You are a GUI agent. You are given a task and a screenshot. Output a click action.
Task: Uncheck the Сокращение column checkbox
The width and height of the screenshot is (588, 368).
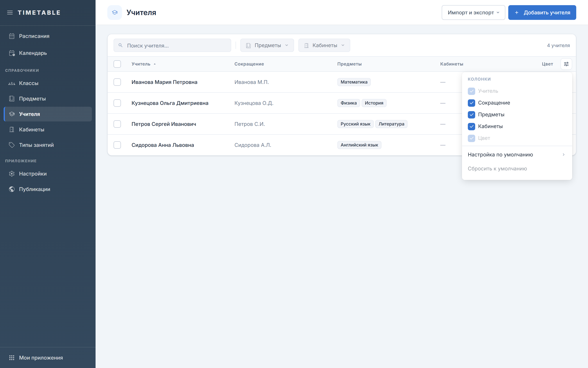[471, 103]
